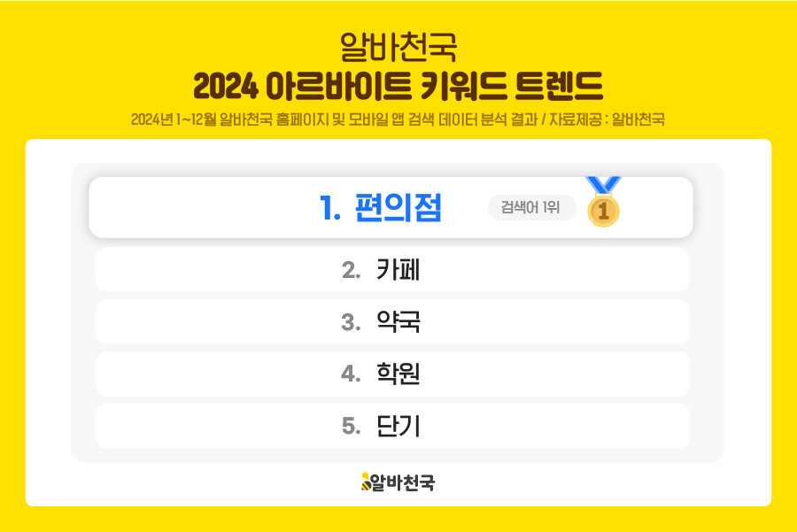Click the gray rank number 5.
The width and height of the screenshot is (797, 532).
(351, 427)
